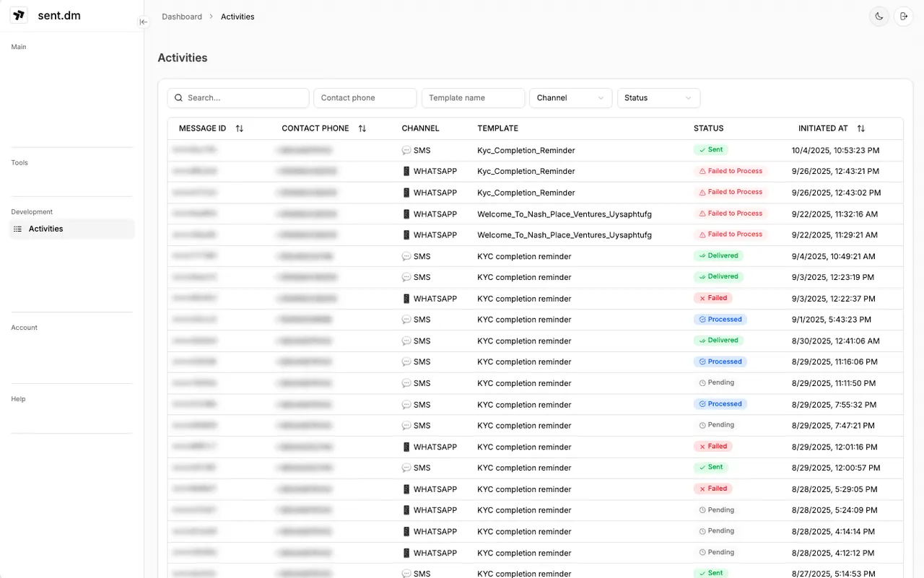Screen dimensions: 924x578
Task: Click WhatsApp icon in 12:01:16 PM row
Action: [406, 447]
